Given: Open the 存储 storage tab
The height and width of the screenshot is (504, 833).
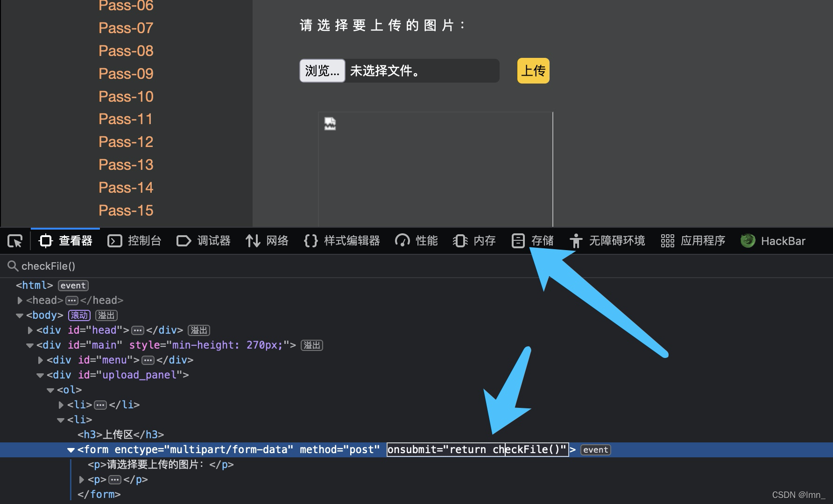Looking at the screenshot, I should click(x=532, y=241).
